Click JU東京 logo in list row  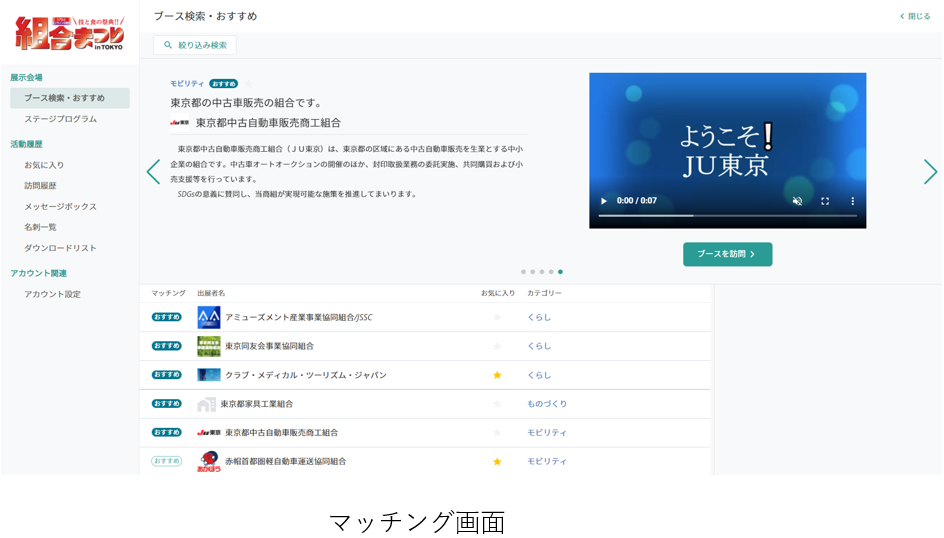[x=209, y=433]
